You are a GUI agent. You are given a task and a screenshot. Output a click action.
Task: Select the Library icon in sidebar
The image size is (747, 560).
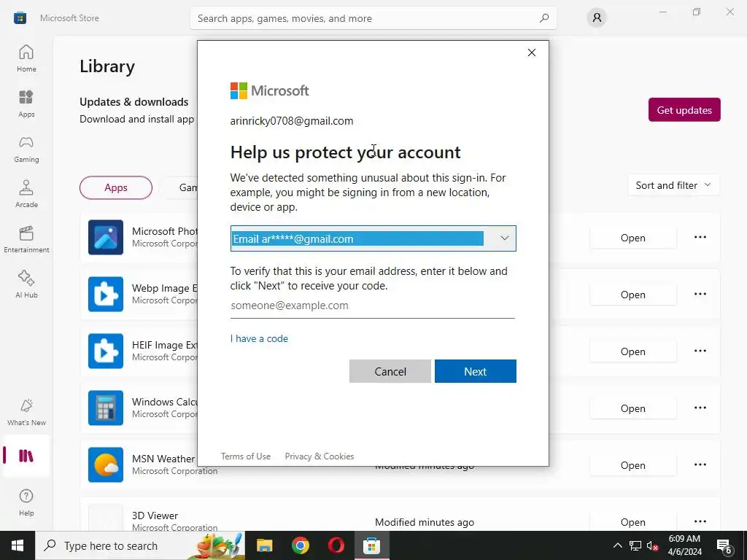click(x=26, y=456)
